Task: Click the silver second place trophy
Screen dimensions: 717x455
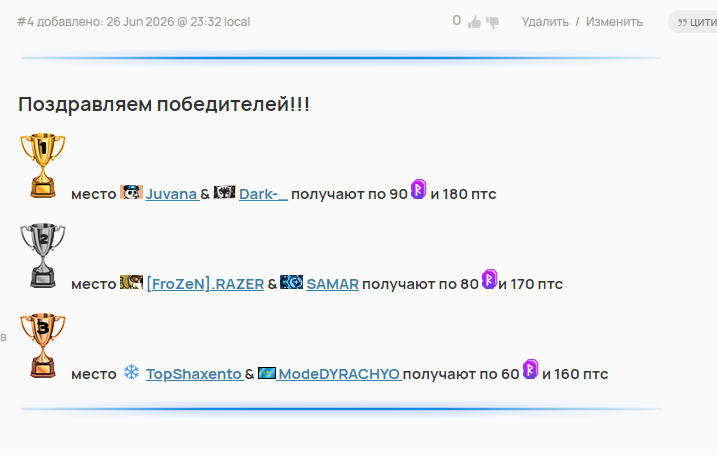Action: 43,256
